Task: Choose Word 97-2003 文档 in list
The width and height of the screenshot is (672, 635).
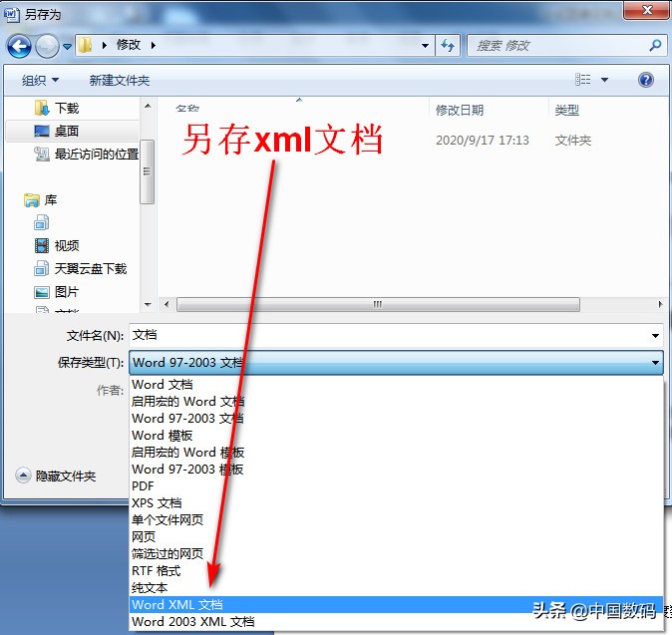Action: point(396,419)
